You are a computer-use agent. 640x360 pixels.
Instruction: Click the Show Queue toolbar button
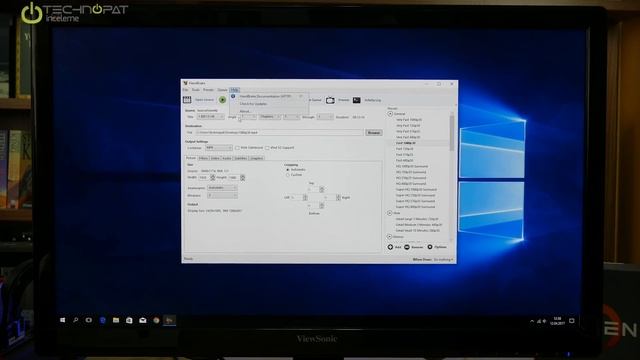[314, 100]
